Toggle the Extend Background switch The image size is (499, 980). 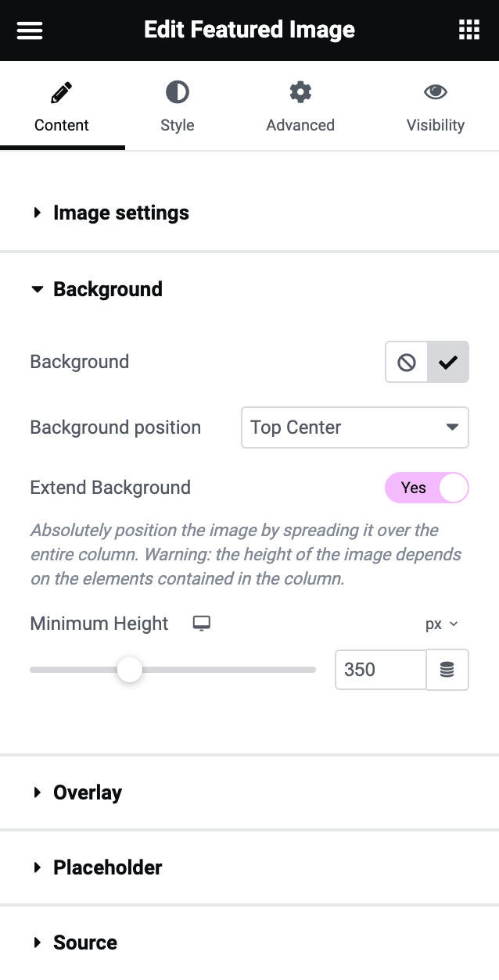point(427,488)
